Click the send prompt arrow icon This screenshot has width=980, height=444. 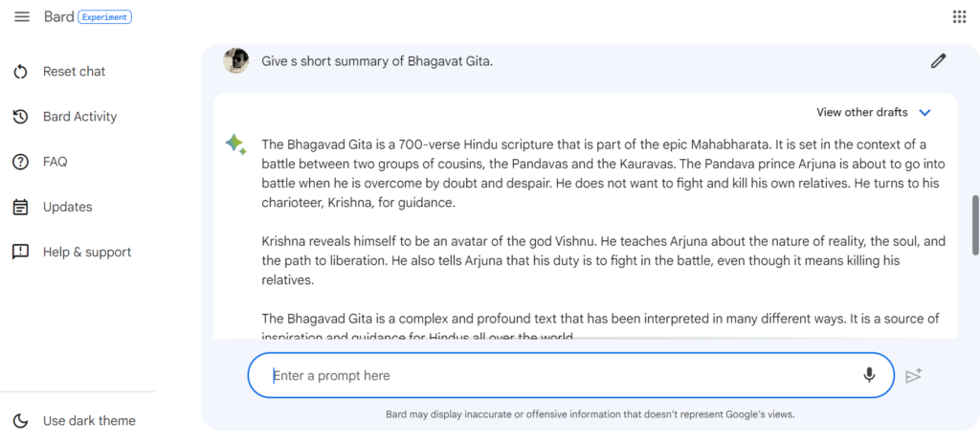click(x=914, y=376)
